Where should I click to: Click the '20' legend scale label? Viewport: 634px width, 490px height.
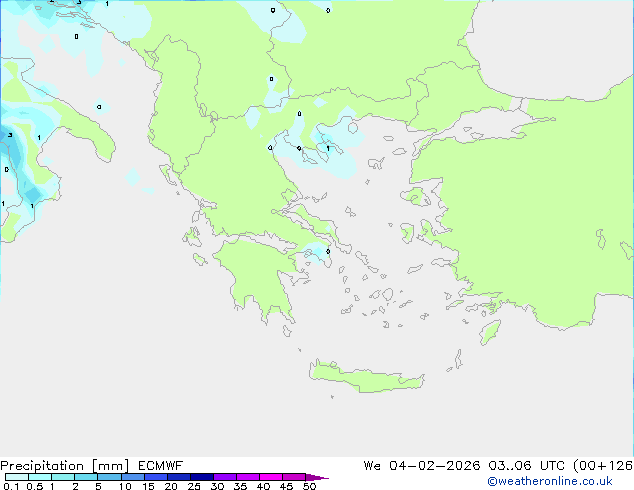pos(171,486)
